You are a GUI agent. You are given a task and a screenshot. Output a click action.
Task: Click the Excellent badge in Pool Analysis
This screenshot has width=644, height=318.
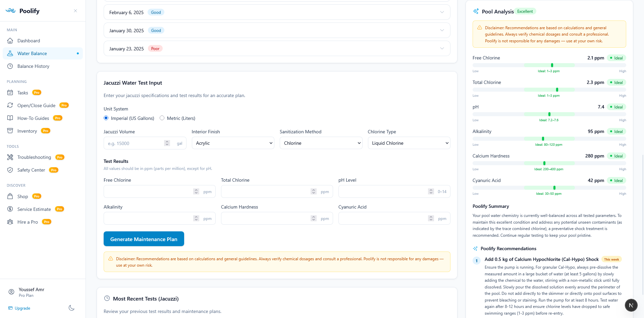pyautogui.click(x=525, y=11)
